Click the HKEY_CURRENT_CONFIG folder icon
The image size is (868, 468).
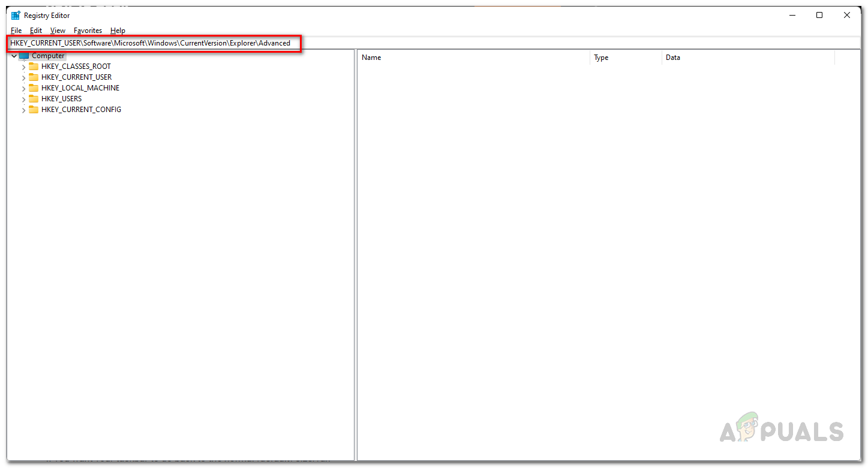click(x=34, y=110)
